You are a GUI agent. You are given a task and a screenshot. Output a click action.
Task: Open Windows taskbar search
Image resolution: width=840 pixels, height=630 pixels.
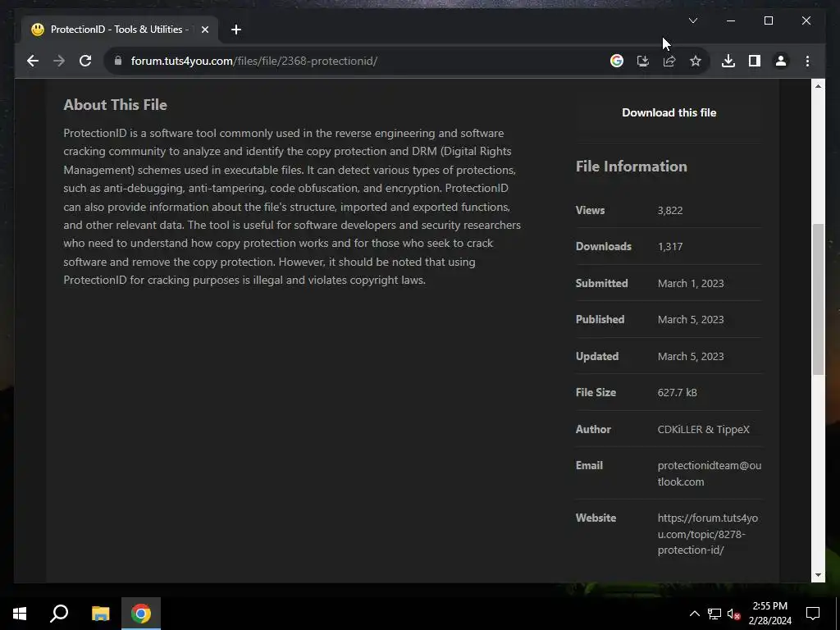click(59, 614)
